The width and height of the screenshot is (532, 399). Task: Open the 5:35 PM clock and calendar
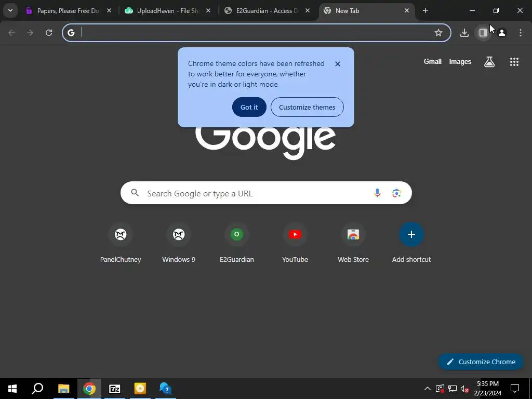pyautogui.click(x=487, y=389)
